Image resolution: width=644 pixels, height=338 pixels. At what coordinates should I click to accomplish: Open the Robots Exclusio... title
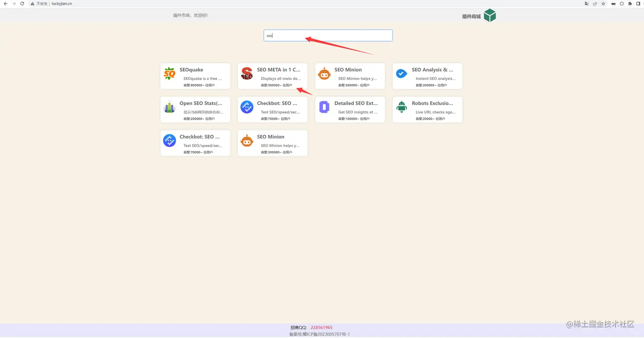click(x=432, y=103)
